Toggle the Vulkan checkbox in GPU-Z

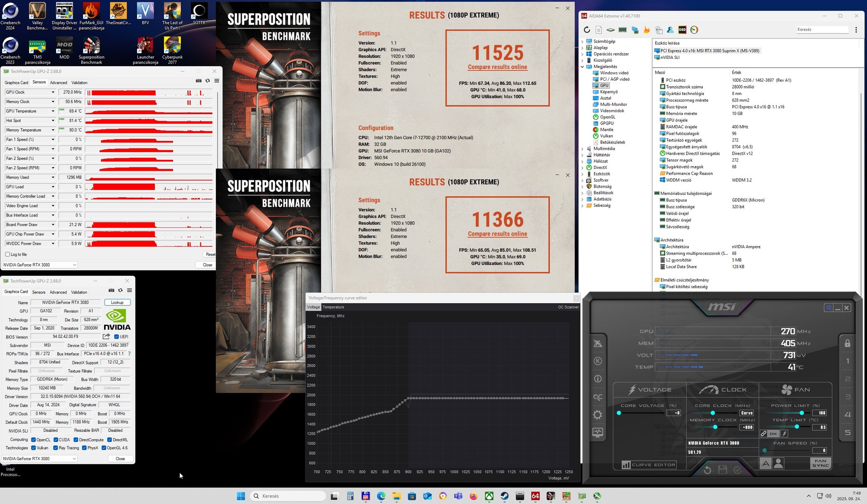(33, 448)
